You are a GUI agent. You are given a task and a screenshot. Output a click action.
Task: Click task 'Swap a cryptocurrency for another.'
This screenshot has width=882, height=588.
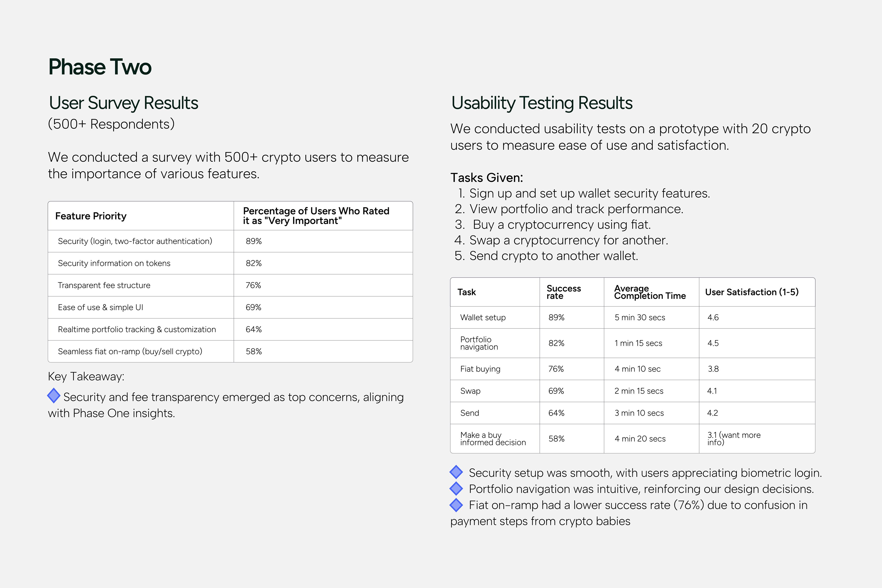coord(568,240)
